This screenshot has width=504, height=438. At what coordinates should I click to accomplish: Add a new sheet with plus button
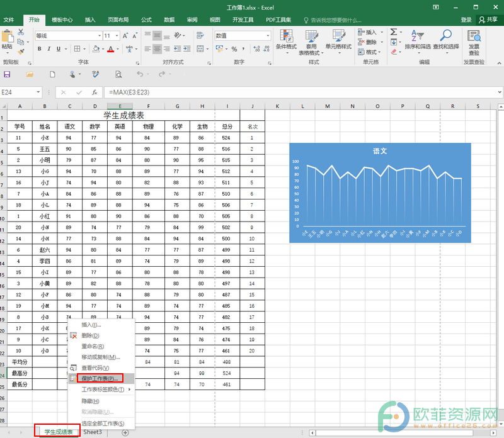pyautogui.click(x=125, y=433)
